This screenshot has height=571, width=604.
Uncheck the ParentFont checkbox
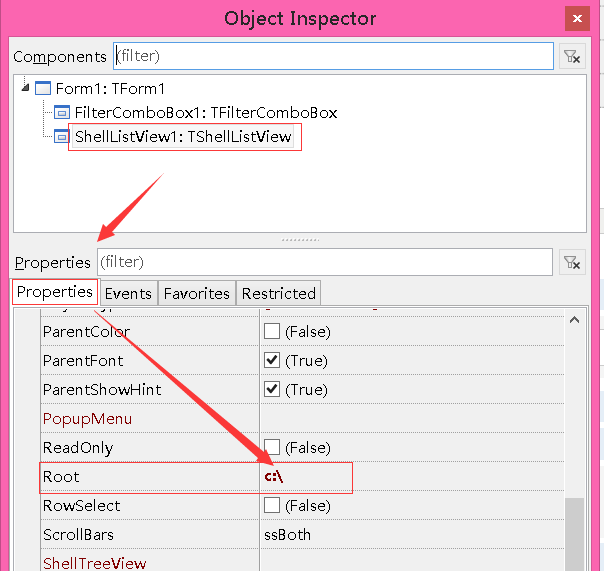[x=272, y=360]
